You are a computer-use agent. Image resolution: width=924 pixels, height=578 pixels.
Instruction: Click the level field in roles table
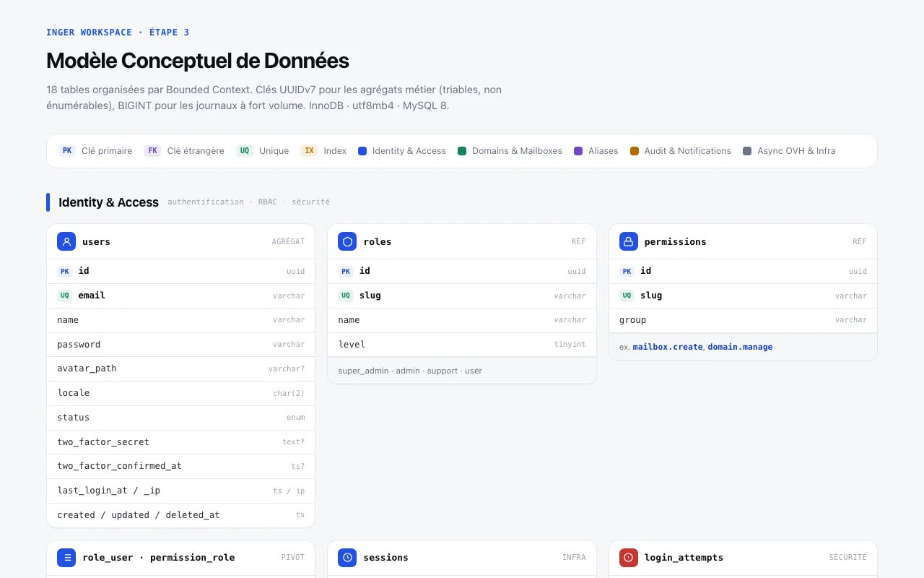coord(462,345)
